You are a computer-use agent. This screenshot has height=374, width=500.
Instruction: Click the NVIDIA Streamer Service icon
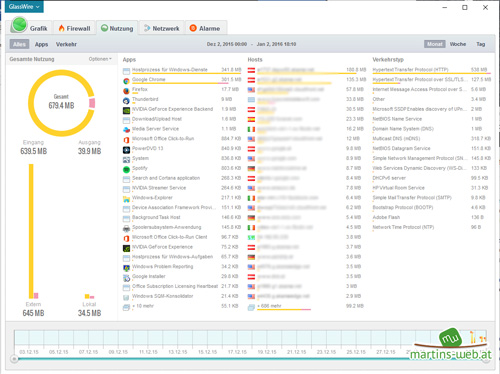pyautogui.click(x=126, y=189)
